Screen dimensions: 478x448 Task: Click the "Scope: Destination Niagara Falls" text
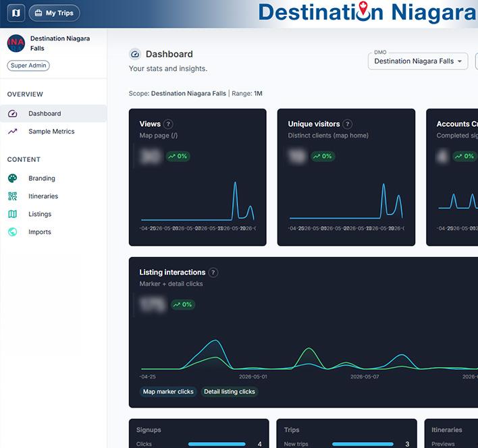178,94
